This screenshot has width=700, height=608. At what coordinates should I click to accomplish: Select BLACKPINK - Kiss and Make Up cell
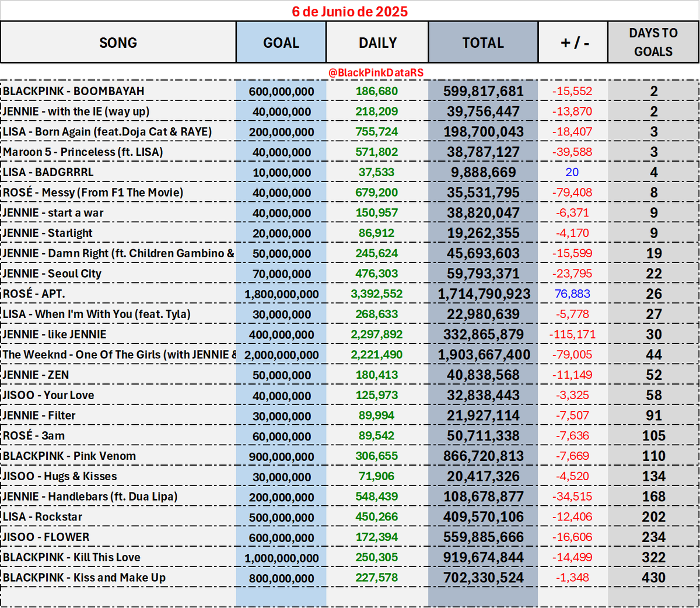[118, 578]
